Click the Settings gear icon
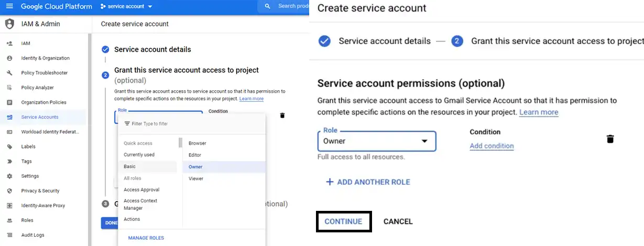The width and height of the screenshot is (644, 246). click(x=9, y=176)
